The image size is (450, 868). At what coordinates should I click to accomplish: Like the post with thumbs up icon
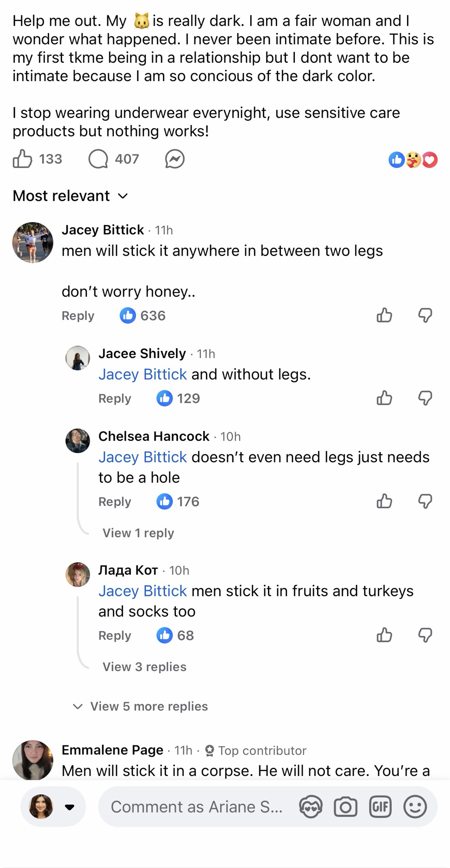(x=23, y=159)
